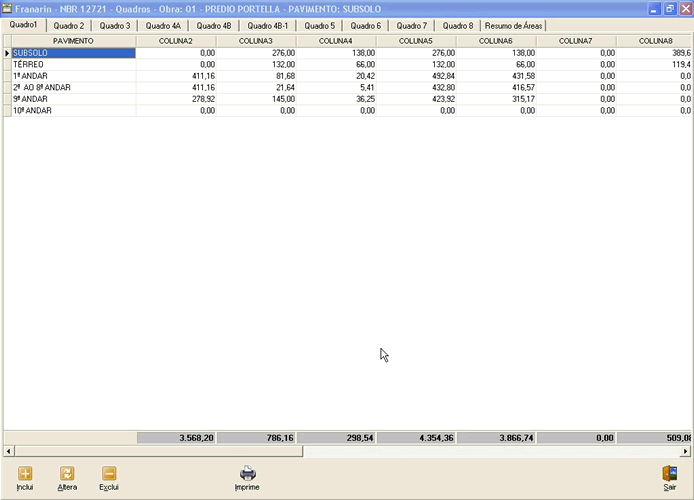The image size is (694, 500).
Task: Click the cell with value 416,57
Action: point(496,88)
